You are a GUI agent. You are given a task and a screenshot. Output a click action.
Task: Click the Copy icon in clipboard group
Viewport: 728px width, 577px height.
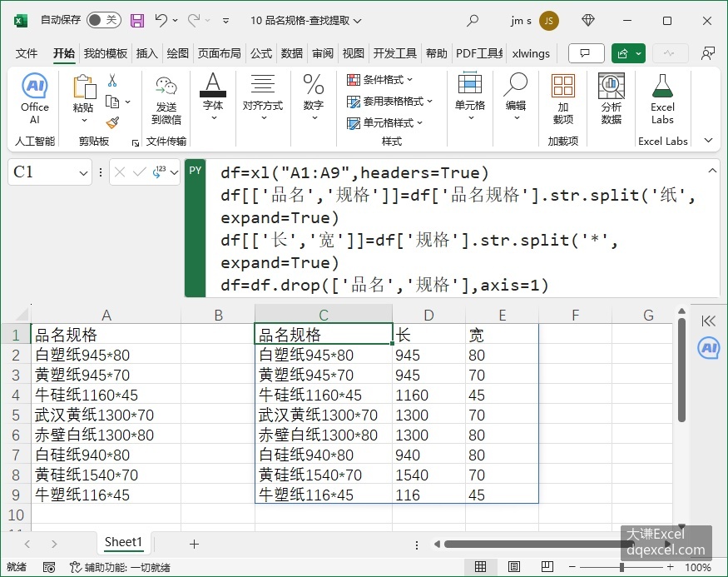[112, 102]
